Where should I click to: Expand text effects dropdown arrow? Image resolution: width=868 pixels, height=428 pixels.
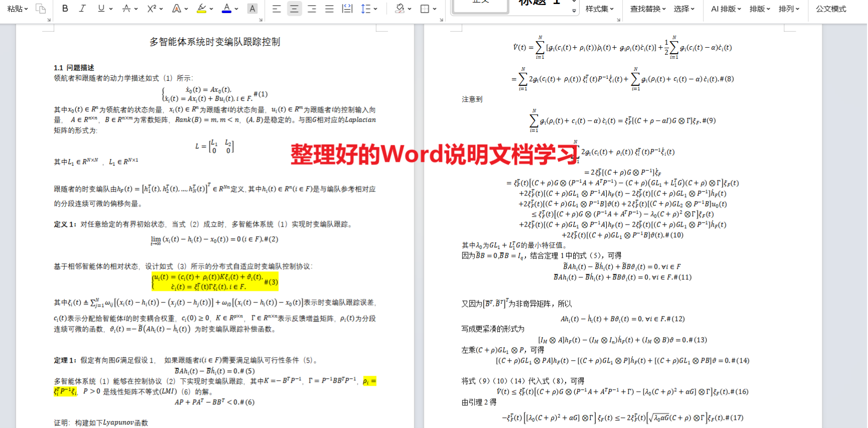pyautogui.click(x=186, y=9)
